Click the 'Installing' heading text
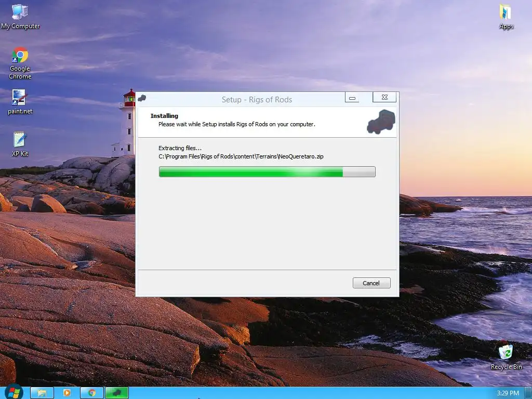The width and height of the screenshot is (532, 399). click(x=164, y=116)
